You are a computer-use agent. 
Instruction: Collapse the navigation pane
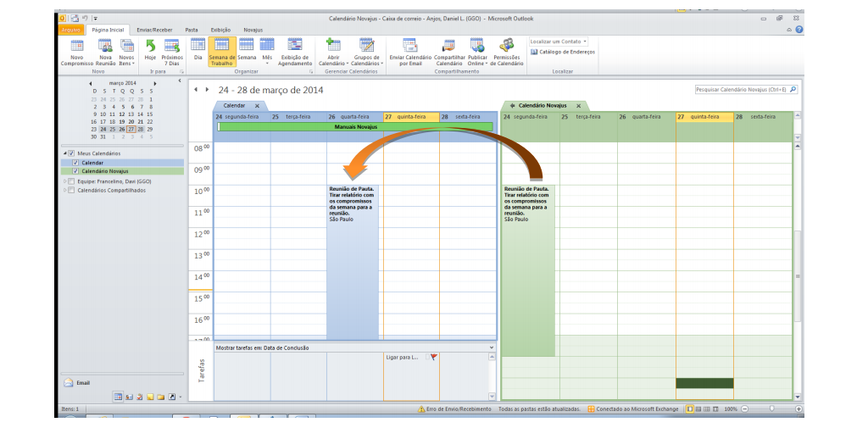tap(180, 81)
